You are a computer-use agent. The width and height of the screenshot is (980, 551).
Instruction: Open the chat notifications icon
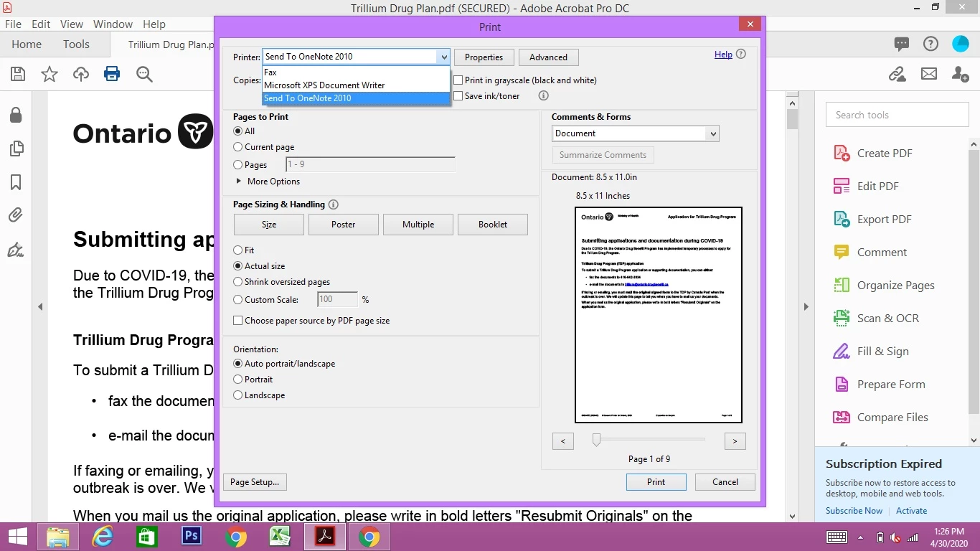[x=902, y=44]
